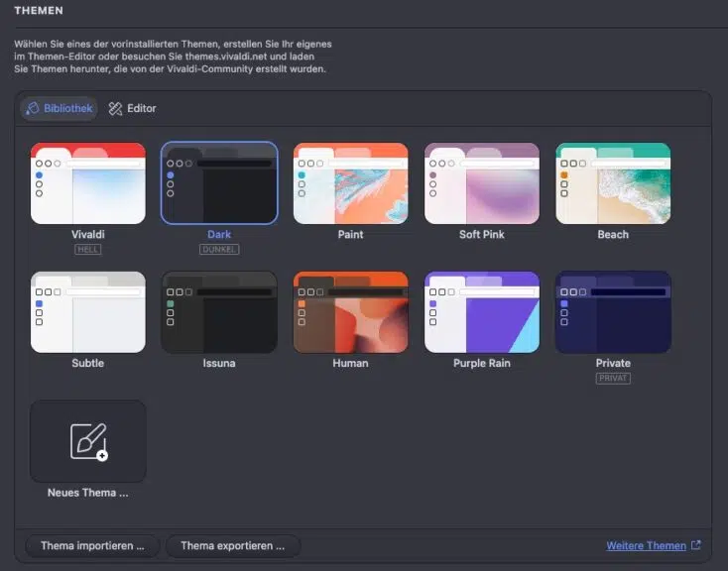Click the THEMEN section heading
728x571 pixels.
tap(39, 10)
